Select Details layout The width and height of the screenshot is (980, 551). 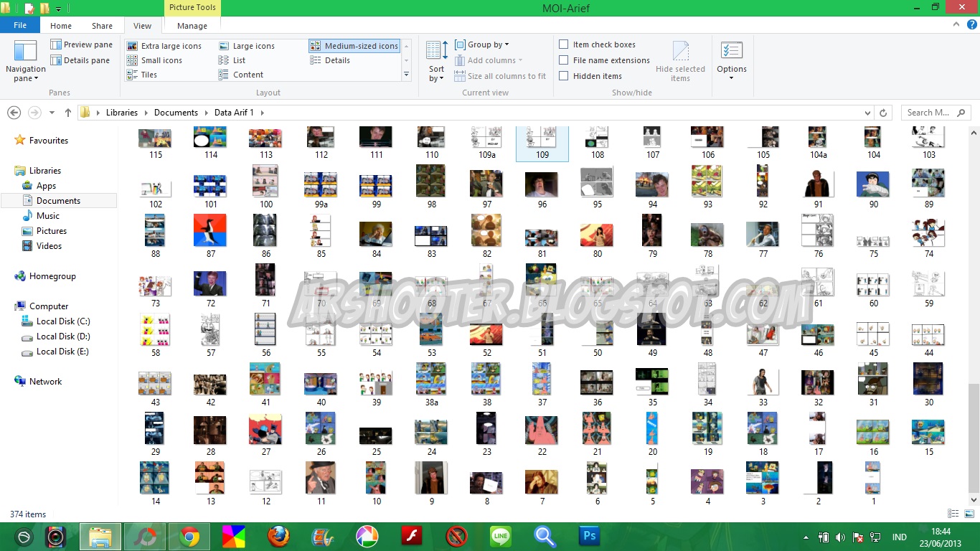tap(330, 60)
